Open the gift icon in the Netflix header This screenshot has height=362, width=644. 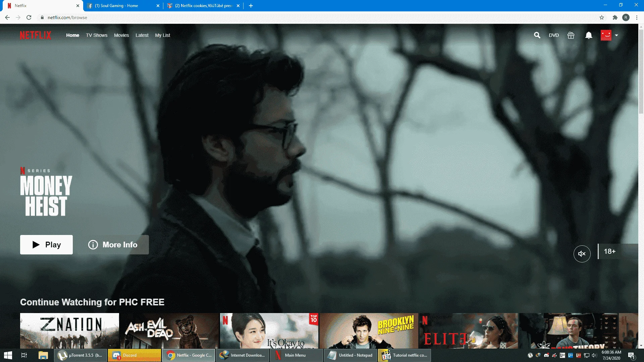click(571, 35)
